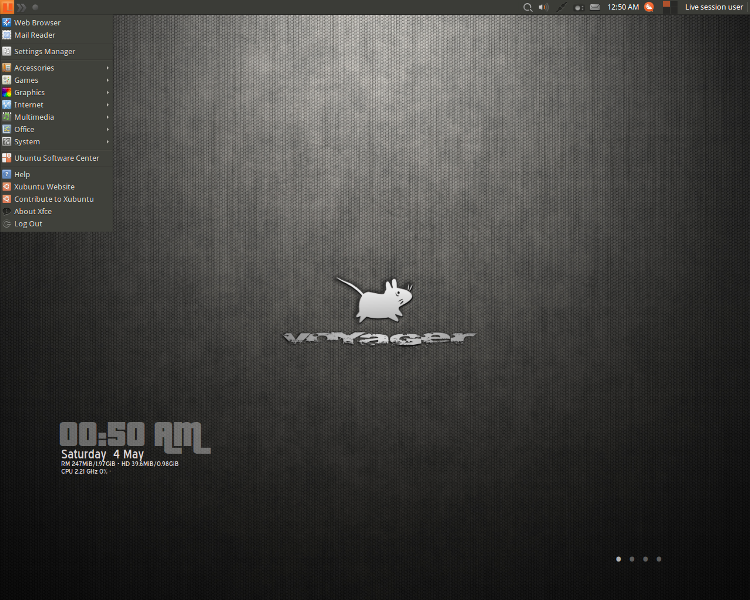Expand the Internet submenu
This screenshot has height=600, width=750.
56,105
